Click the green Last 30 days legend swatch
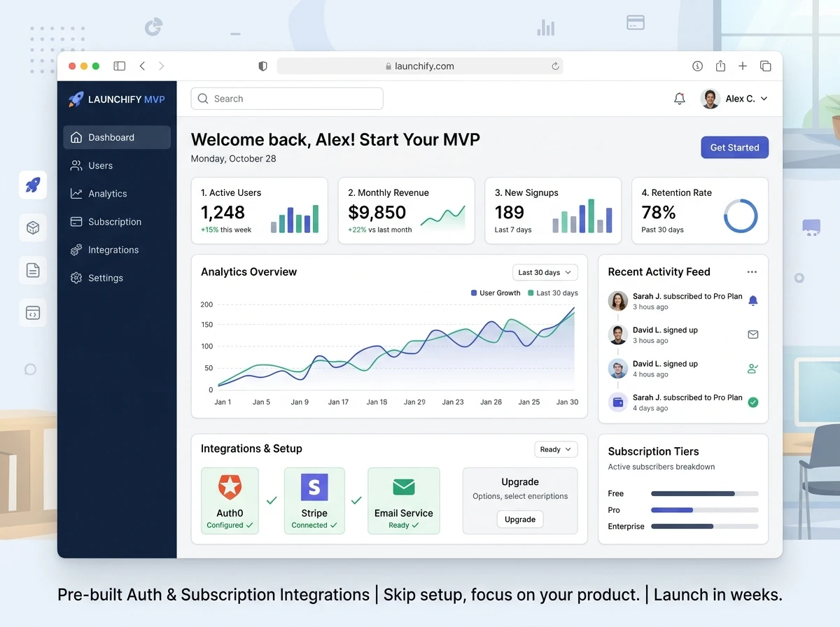 tap(531, 293)
